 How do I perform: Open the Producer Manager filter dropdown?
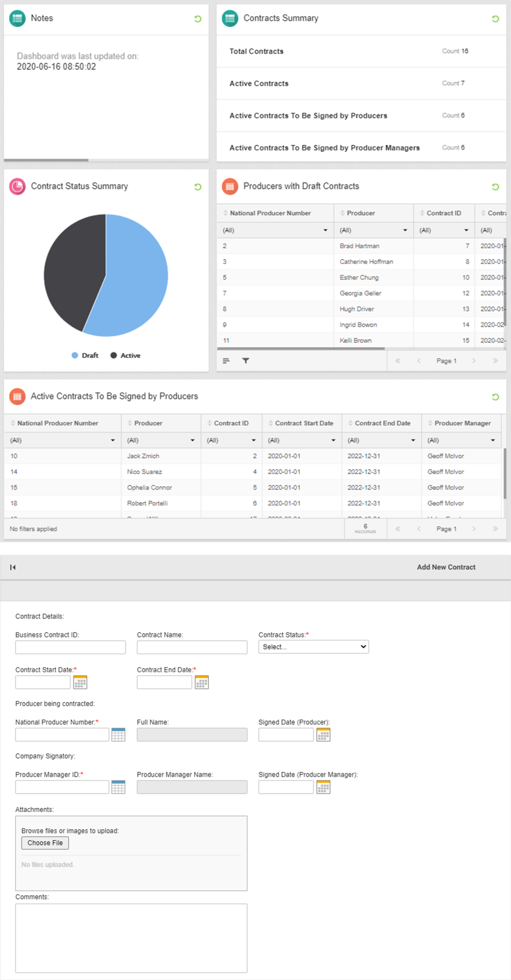[492, 440]
